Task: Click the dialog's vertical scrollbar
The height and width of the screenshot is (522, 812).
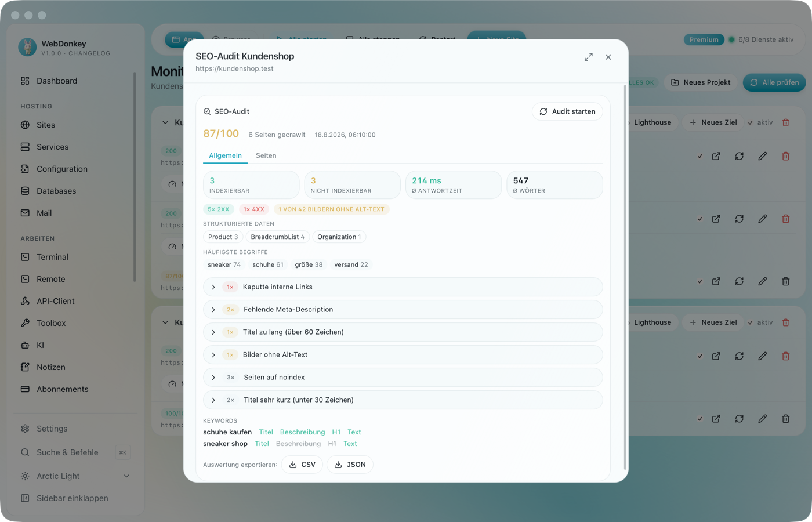Action: pyautogui.click(x=625, y=277)
